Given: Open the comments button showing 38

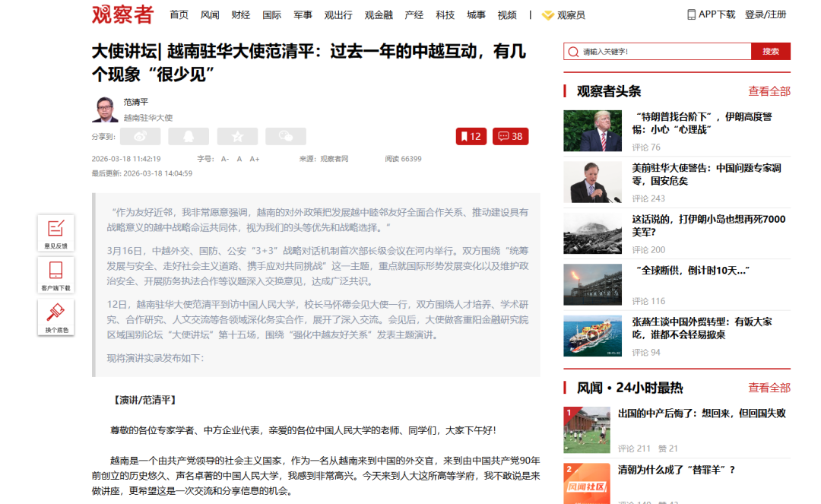Looking at the screenshot, I should coord(510,136).
